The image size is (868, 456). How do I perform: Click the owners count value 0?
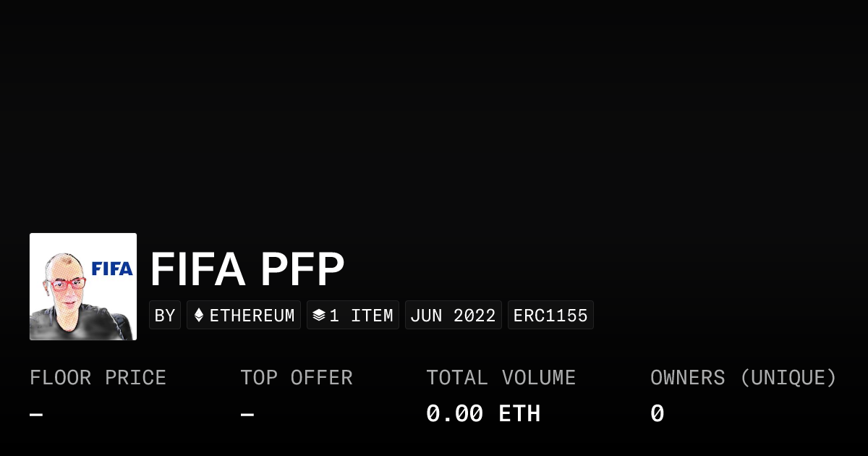[x=657, y=414]
